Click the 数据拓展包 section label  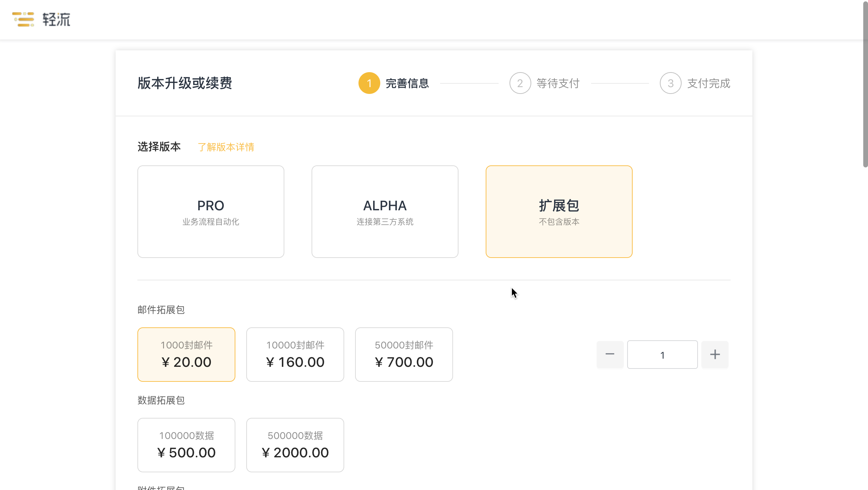(161, 400)
